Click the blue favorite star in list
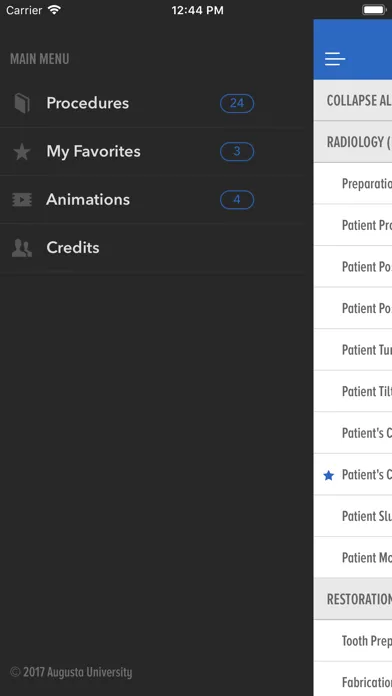Viewport: 392px width, 696px height. (329, 475)
